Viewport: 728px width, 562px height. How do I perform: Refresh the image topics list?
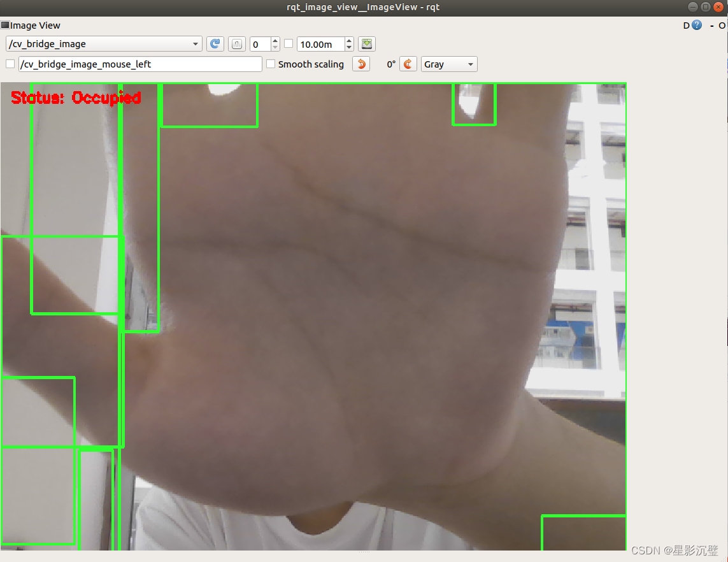point(215,44)
